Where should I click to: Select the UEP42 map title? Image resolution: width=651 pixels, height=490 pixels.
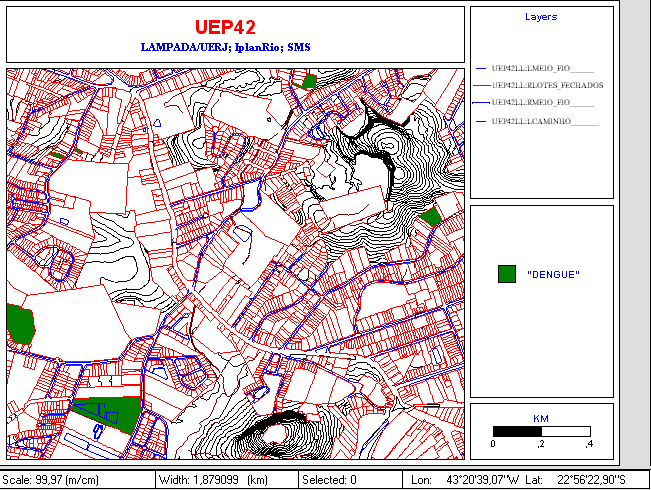[x=236, y=27]
